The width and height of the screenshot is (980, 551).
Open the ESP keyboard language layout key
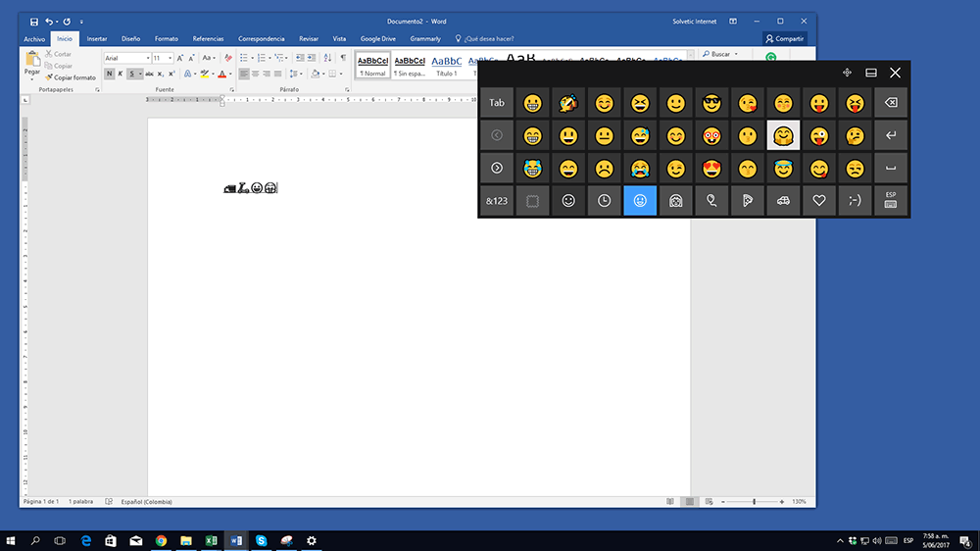pos(891,201)
